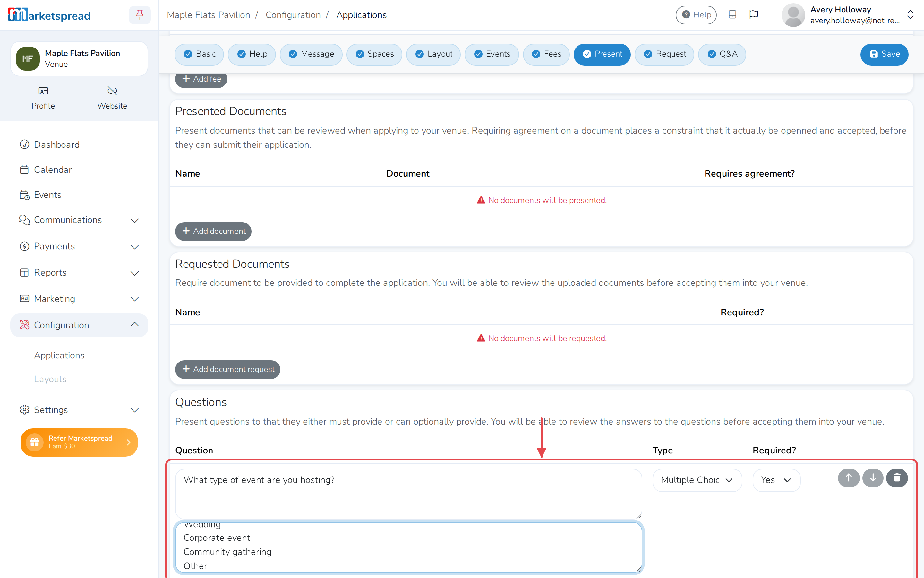This screenshot has height=578, width=924.
Task: Click the Maple Flats Pavilion MF badge
Action: point(28,58)
